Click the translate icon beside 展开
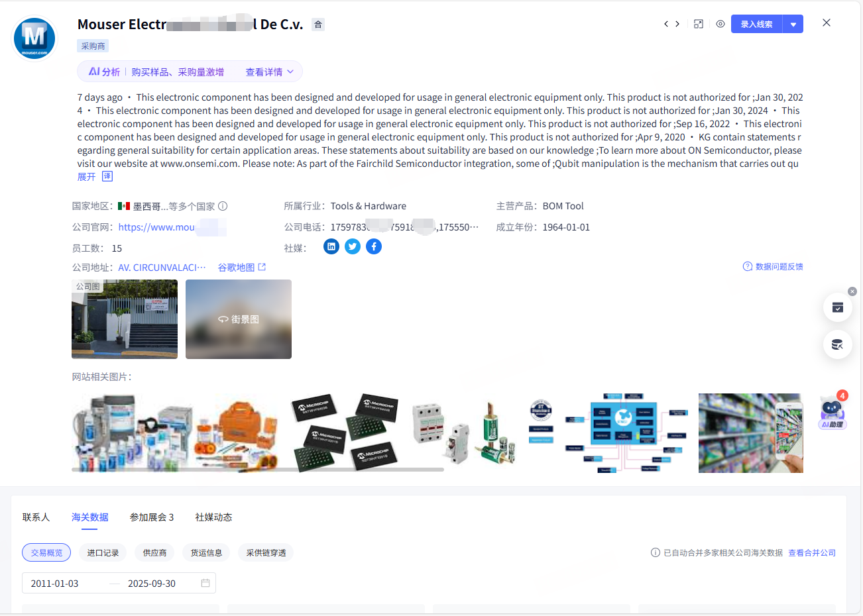 click(x=107, y=176)
